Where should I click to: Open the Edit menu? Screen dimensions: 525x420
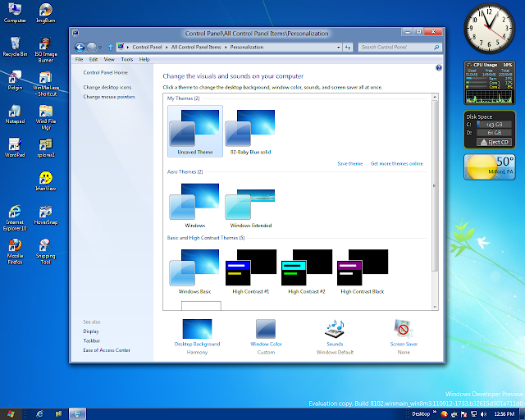[93, 59]
